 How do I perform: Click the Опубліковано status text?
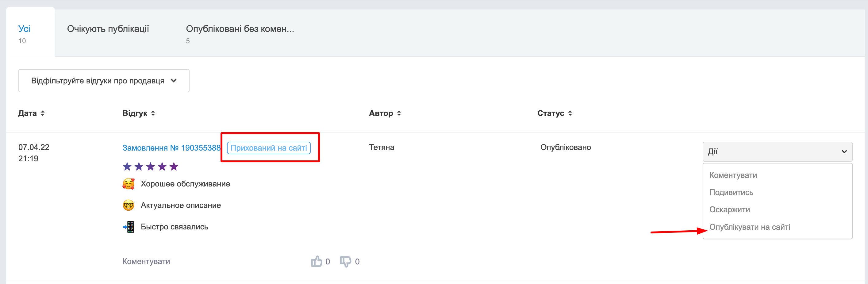coord(565,147)
